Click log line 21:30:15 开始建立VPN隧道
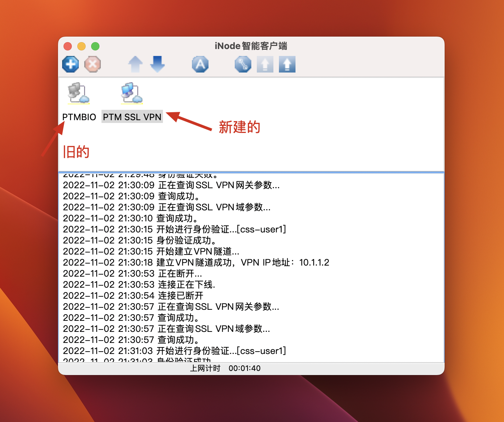The image size is (504, 422). pyautogui.click(x=151, y=251)
